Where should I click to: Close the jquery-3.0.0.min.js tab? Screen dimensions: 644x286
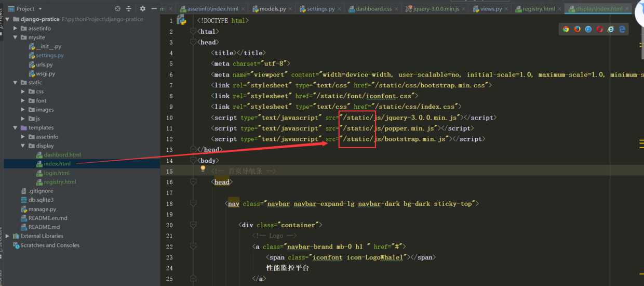pos(464,9)
